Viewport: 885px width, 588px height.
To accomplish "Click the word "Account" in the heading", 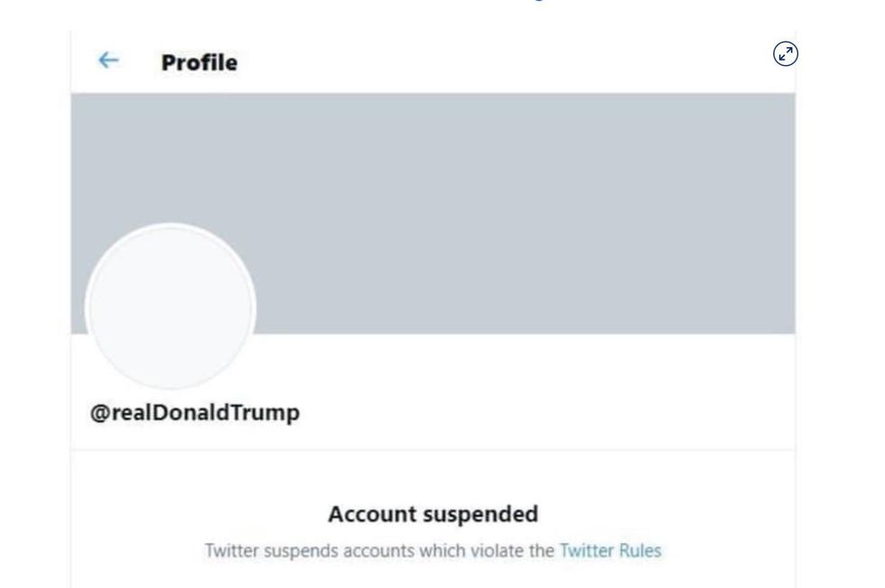I will coord(372,514).
